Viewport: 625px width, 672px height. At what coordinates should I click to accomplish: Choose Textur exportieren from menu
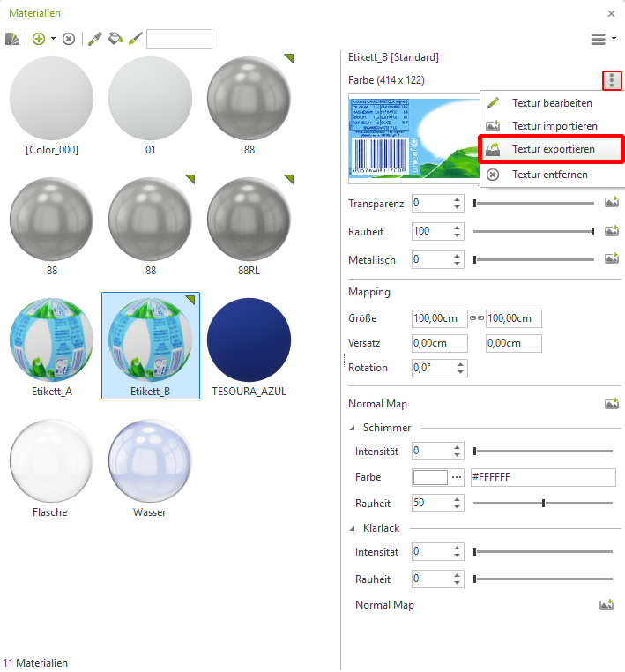553,149
